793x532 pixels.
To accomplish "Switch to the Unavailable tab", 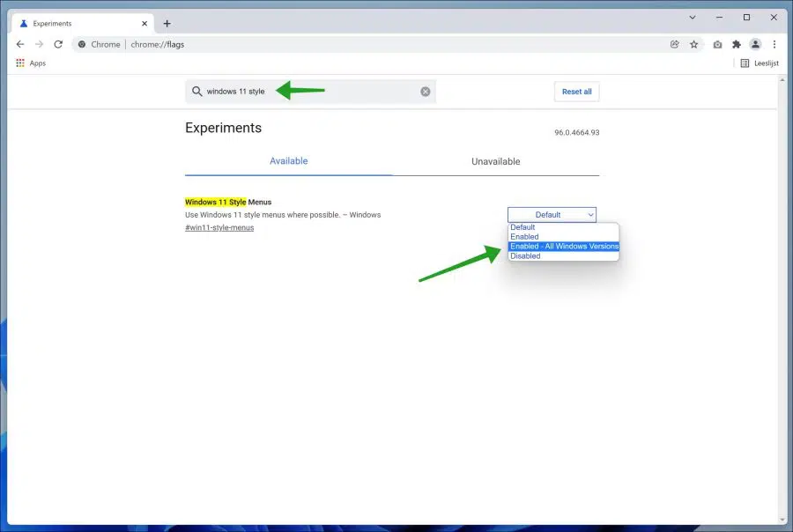I will pos(495,161).
